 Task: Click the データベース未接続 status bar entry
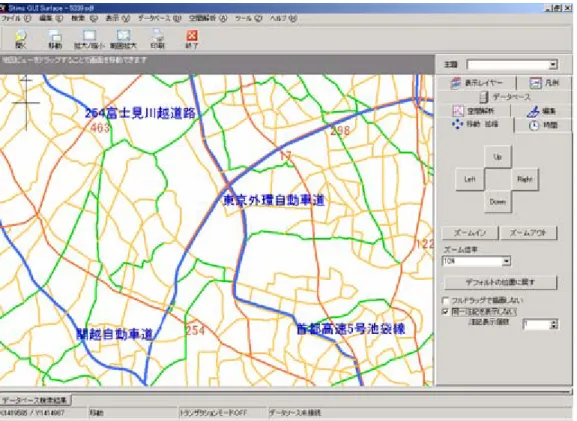[295, 413]
